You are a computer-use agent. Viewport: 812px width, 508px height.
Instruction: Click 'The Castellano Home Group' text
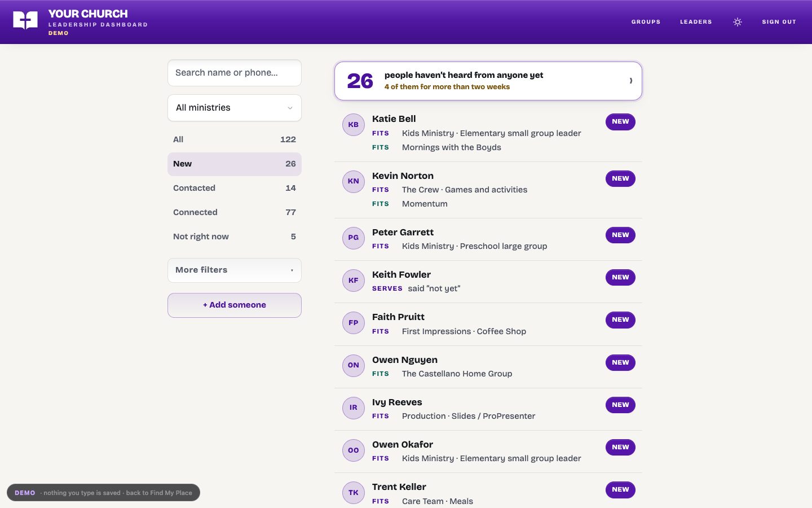point(457,374)
